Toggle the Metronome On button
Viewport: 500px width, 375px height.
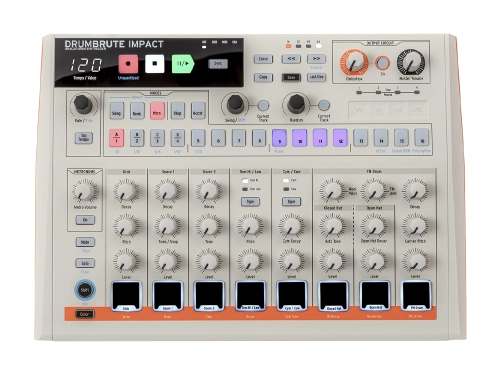(85, 220)
